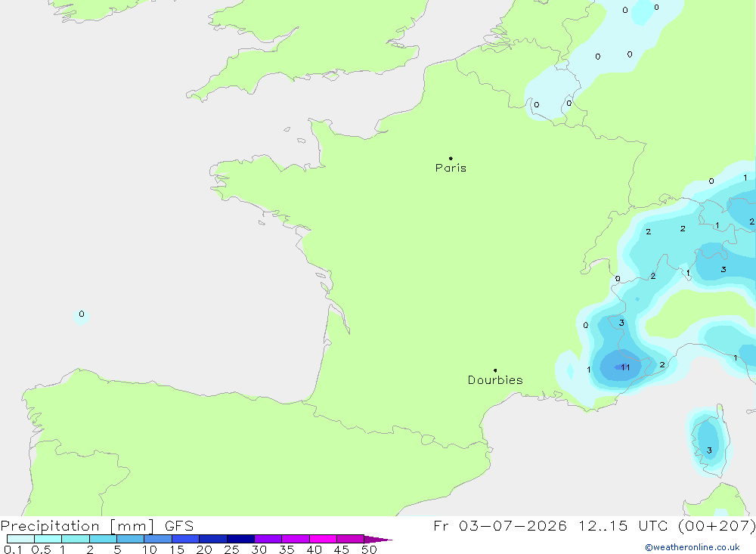Click the above-50 legend arrow tip
756x554 pixels.
click(379, 540)
